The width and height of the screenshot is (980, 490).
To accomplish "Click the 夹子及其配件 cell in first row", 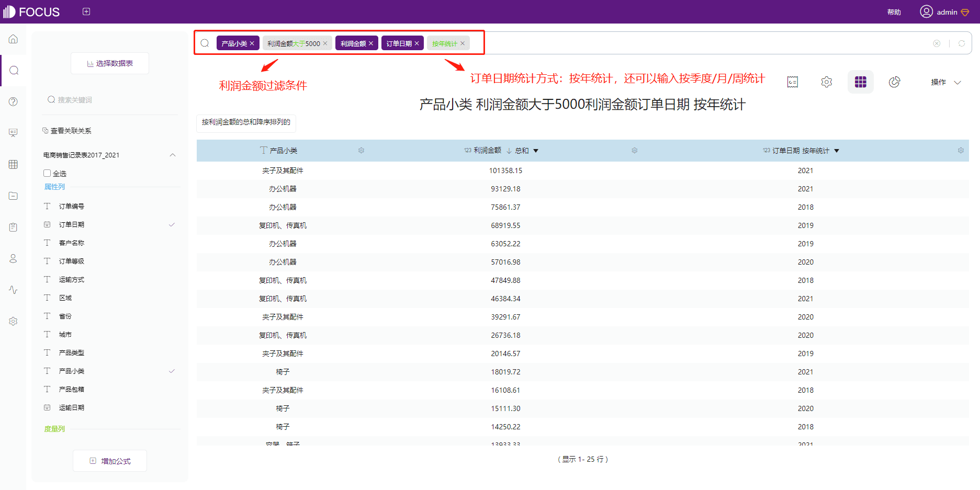I will 283,170.
